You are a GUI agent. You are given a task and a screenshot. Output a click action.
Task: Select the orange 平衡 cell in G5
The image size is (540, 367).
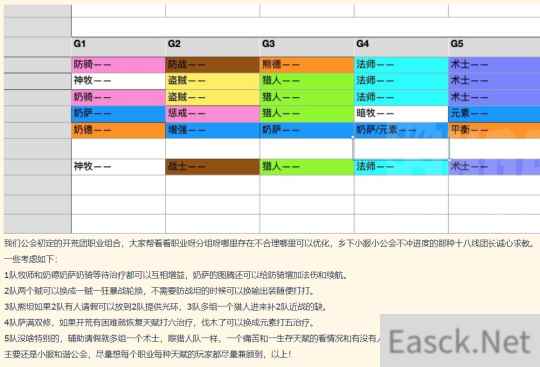[x=495, y=130]
